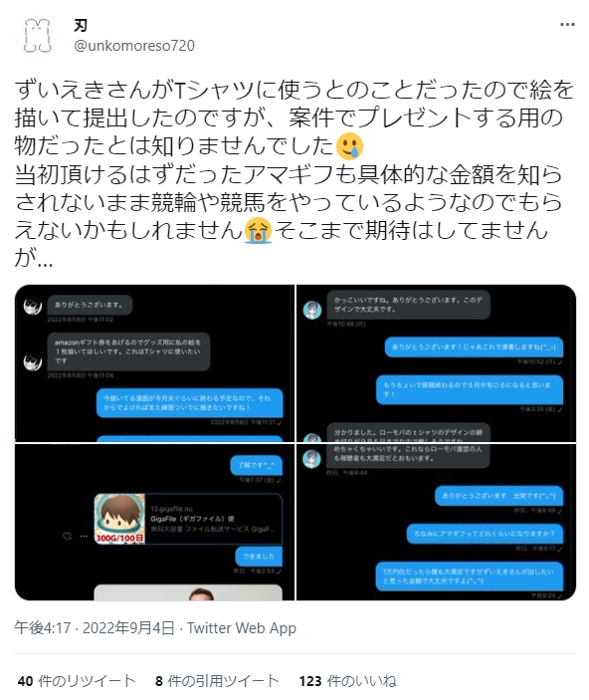Click the heart reaction icon beside GigaFile card
The image size is (589, 700).
tap(68, 536)
